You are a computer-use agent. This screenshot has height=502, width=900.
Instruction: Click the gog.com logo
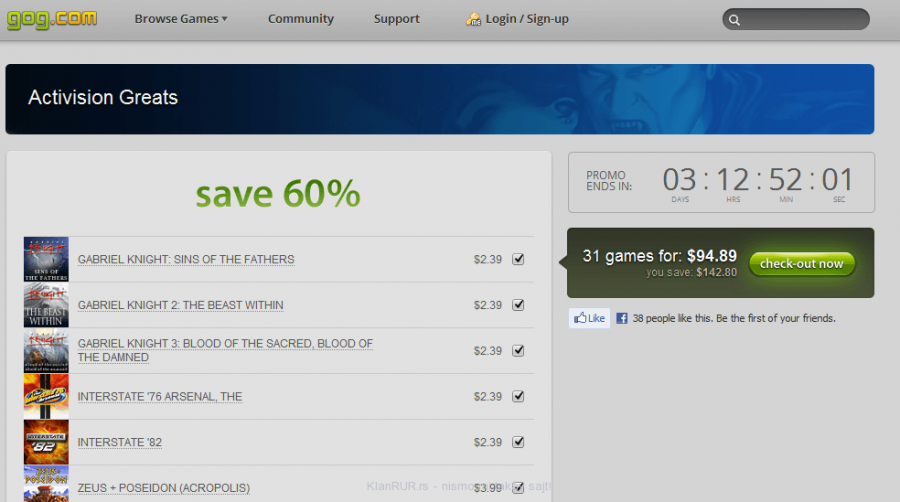click(52, 18)
